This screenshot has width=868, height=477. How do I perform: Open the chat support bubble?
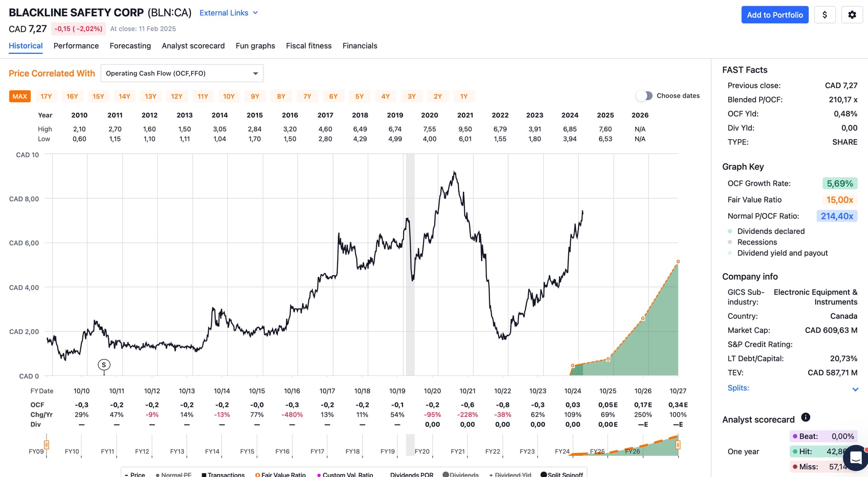pos(856,458)
